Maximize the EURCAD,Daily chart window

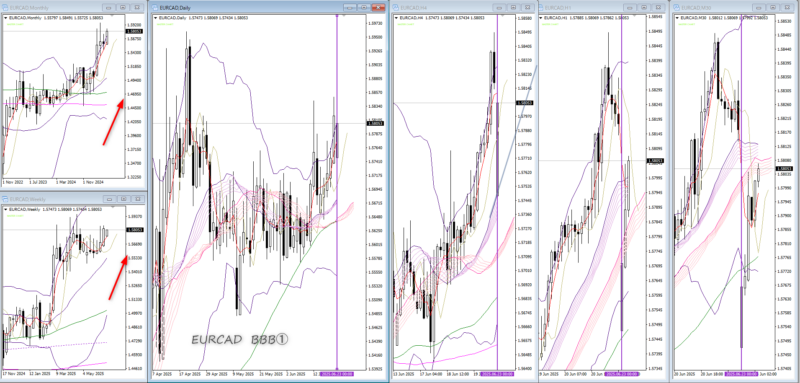(364, 8)
